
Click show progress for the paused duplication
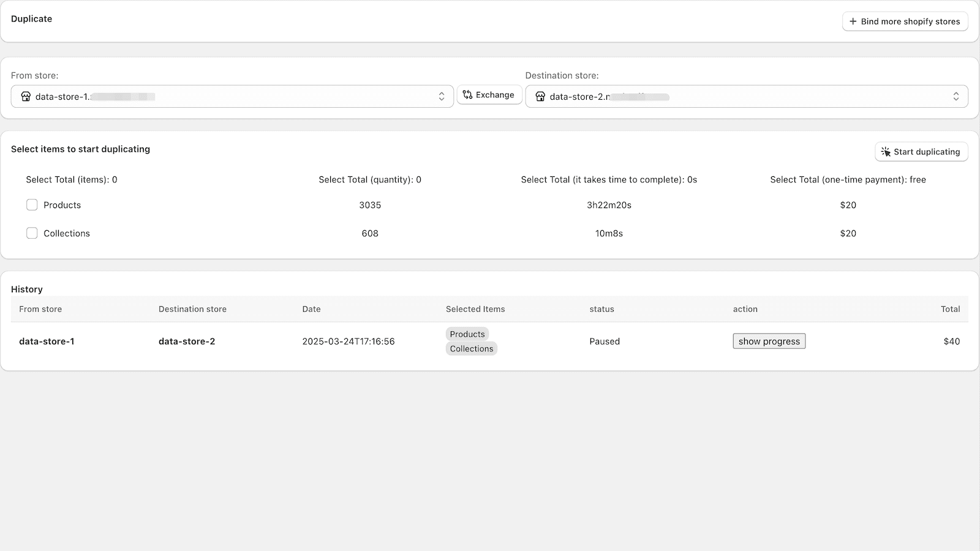click(769, 341)
